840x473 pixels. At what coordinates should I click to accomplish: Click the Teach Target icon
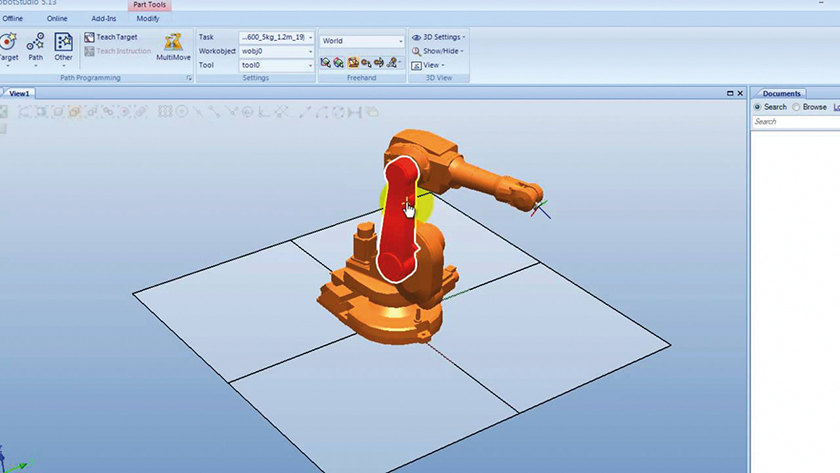pos(89,37)
